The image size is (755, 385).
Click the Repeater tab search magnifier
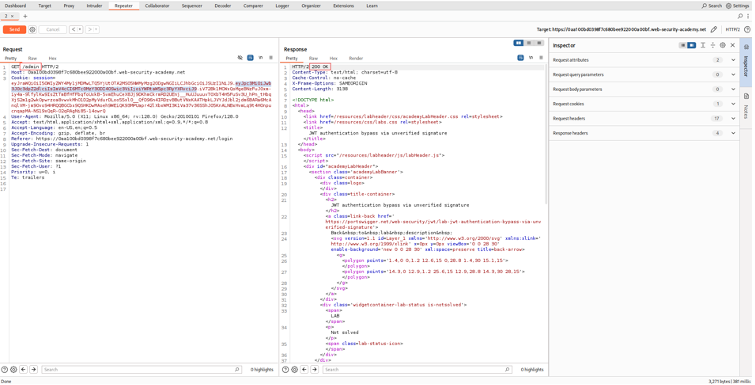tap(741, 16)
